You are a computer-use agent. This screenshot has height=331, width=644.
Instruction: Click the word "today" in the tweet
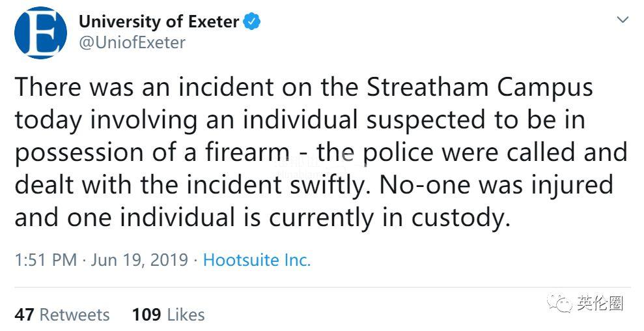tap(51, 120)
